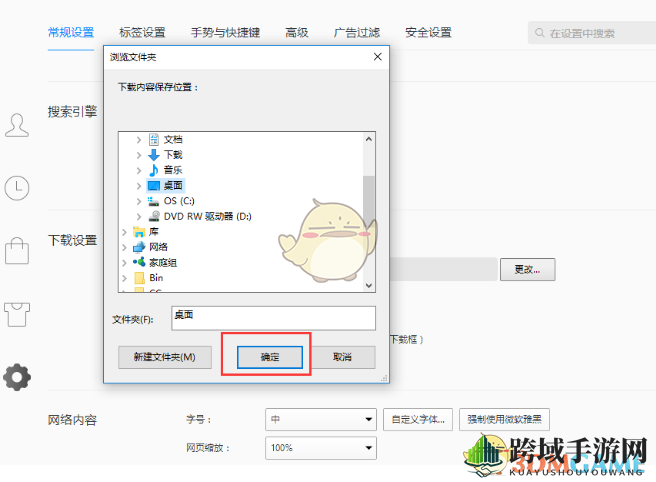Viewport: 656px width, 482px height.
Task: Open the 网页缩放 100% zoom dropdown
Action: point(321,448)
